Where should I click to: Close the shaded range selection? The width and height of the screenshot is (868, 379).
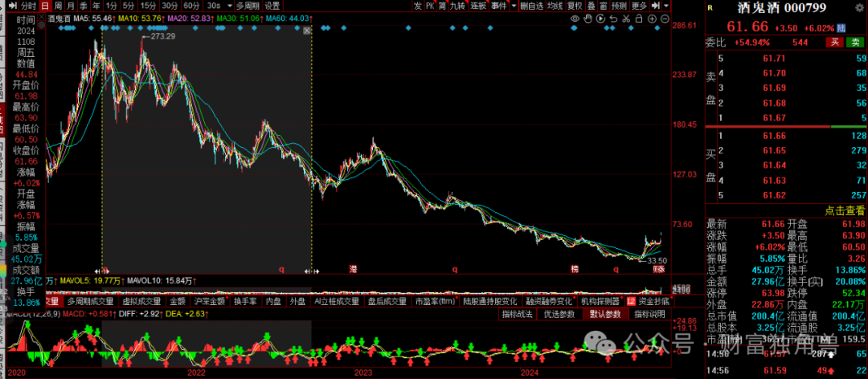pyautogui.click(x=307, y=31)
